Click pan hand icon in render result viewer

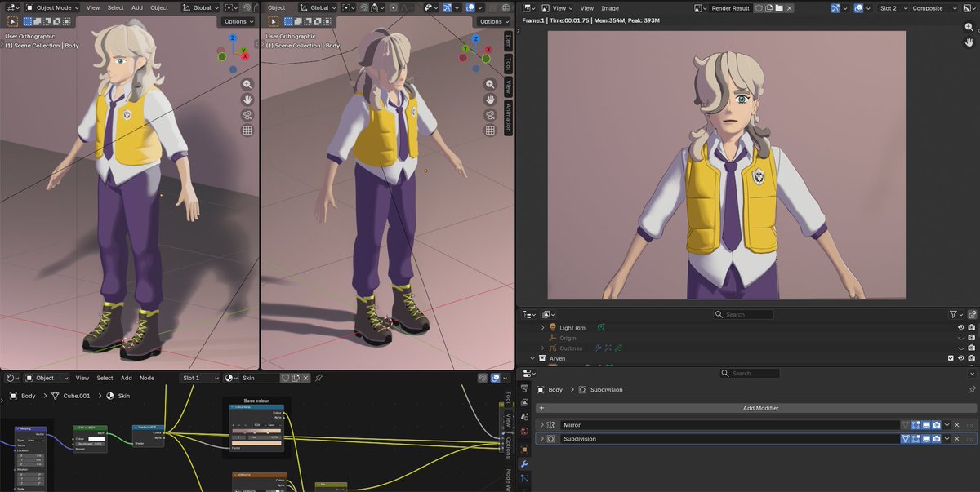(969, 42)
